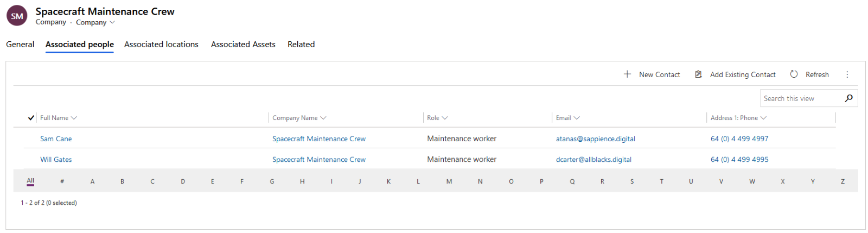The image size is (868, 233).
Task: Switch to the Associated Assets tab
Action: (x=243, y=45)
